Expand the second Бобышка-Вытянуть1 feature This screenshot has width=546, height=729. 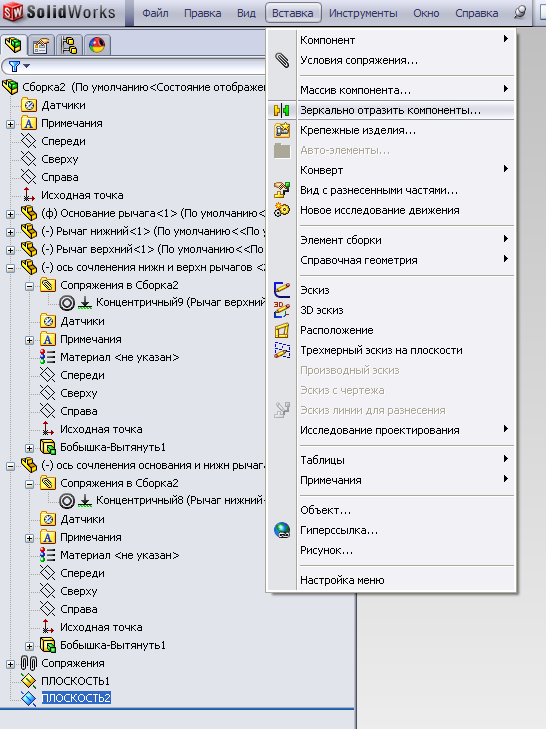[x=29, y=646]
